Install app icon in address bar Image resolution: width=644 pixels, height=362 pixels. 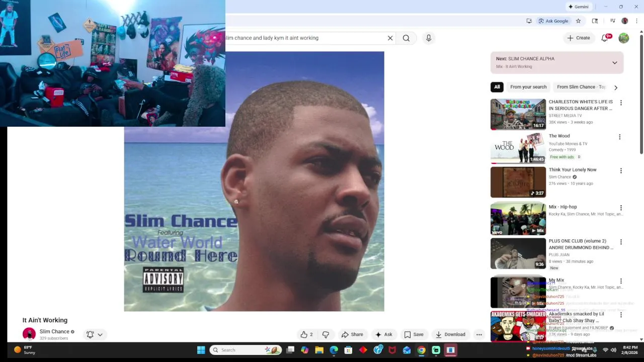pos(529,21)
